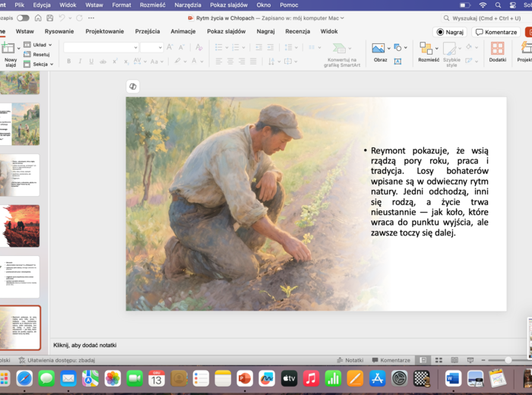This screenshot has width=532, height=395.
Task: Open the Dodatki add-ins icon
Action: pyautogui.click(x=497, y=50)
